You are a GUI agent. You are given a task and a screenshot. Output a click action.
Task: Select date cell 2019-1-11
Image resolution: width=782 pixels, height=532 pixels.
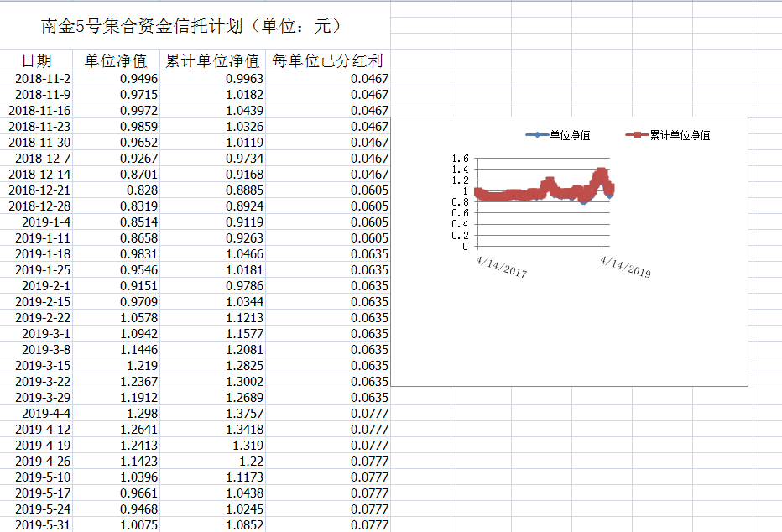(36, 237)
